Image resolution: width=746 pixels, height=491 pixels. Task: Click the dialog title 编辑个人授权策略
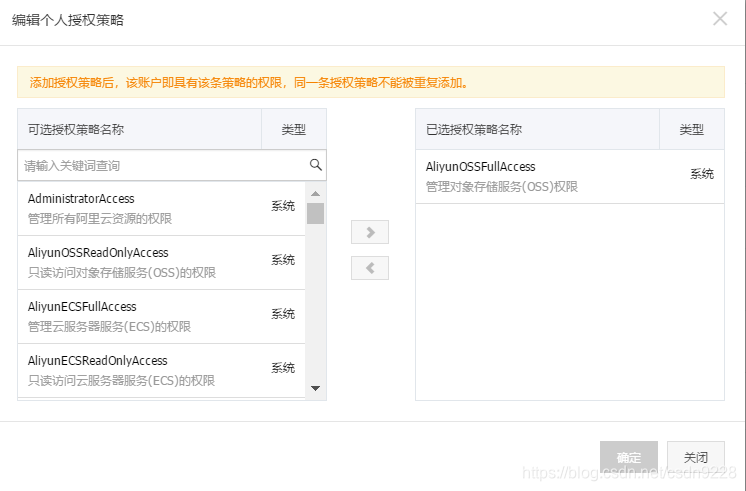(x=68, y=20)
